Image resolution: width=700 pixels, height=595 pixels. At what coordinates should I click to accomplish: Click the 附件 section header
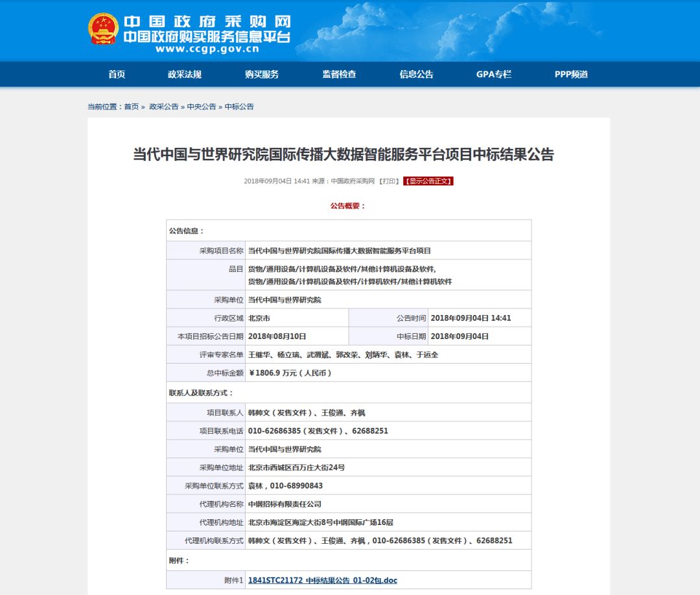tap(349, 561)
